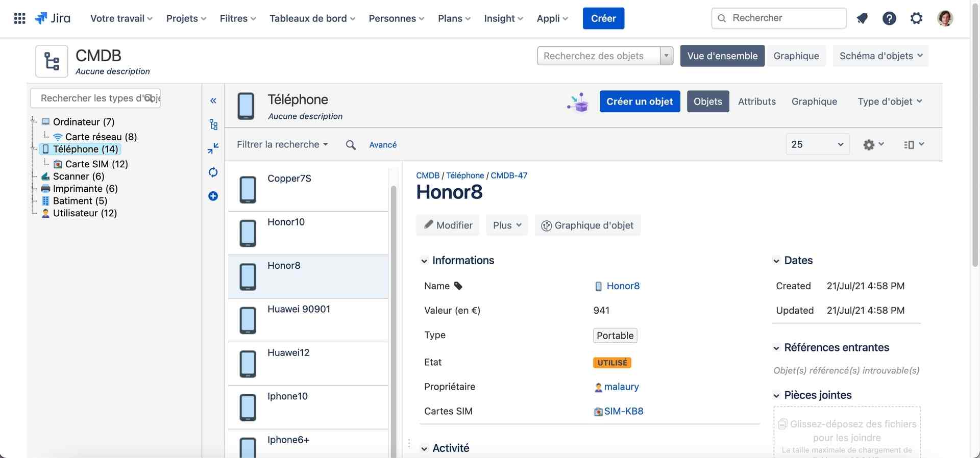The height and width of the screenshot is (458, 980).
Task: Open the page size 25 dropdown
Action: coord(818,144)
